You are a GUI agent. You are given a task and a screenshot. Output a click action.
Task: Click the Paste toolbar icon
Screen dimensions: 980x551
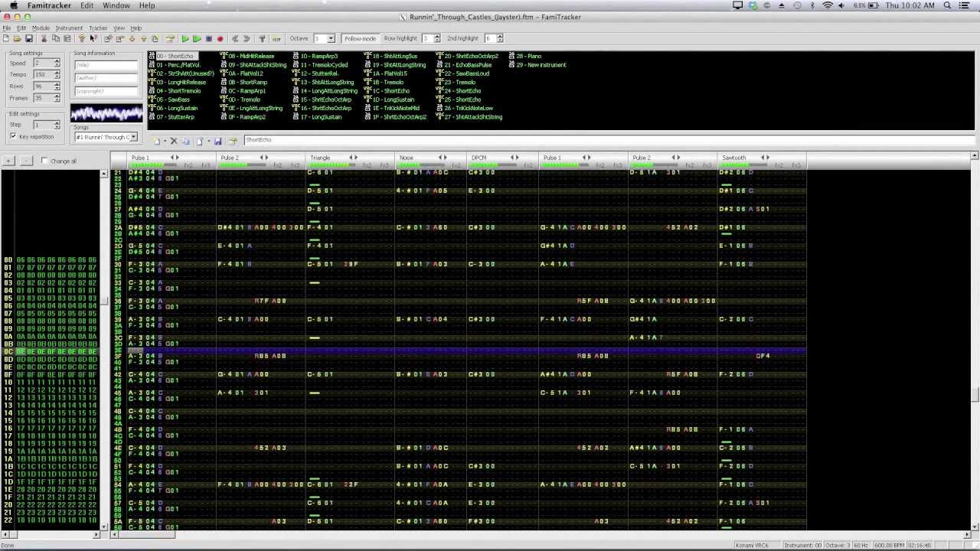point(67,38)
